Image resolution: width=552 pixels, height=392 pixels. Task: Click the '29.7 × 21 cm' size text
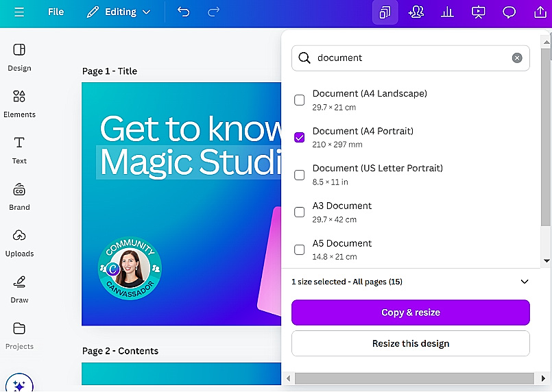pyautogui.click(x=334, y=108)
